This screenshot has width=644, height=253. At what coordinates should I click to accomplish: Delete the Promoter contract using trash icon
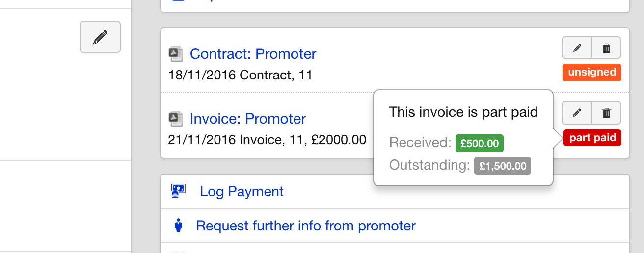tap(607, 48)
